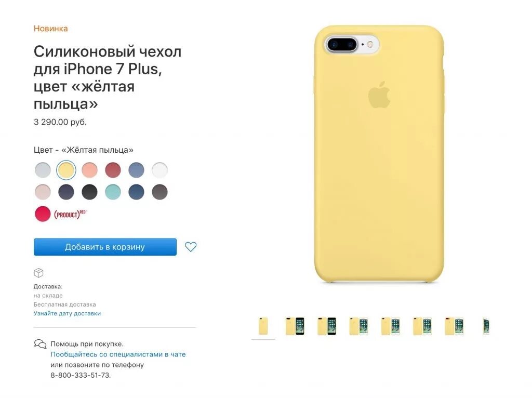View second thumbnail with black iPhone

[295, 326]
